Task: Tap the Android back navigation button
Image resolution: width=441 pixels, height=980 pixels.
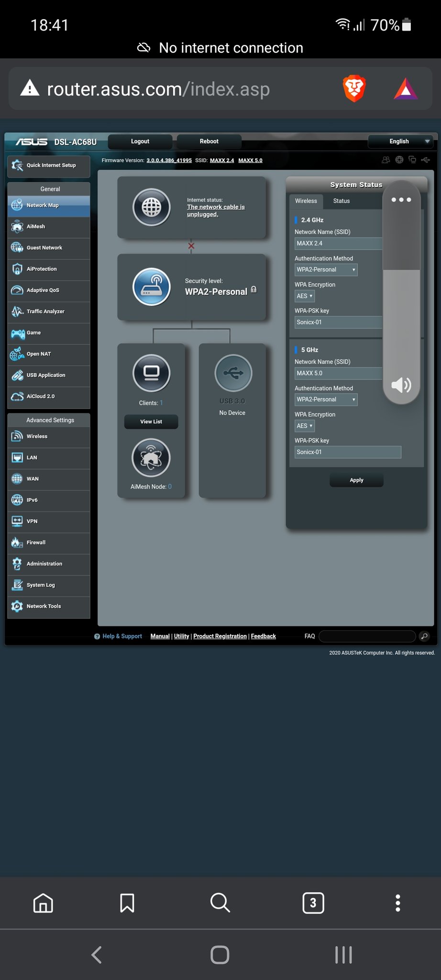Action: click(97, 955)
